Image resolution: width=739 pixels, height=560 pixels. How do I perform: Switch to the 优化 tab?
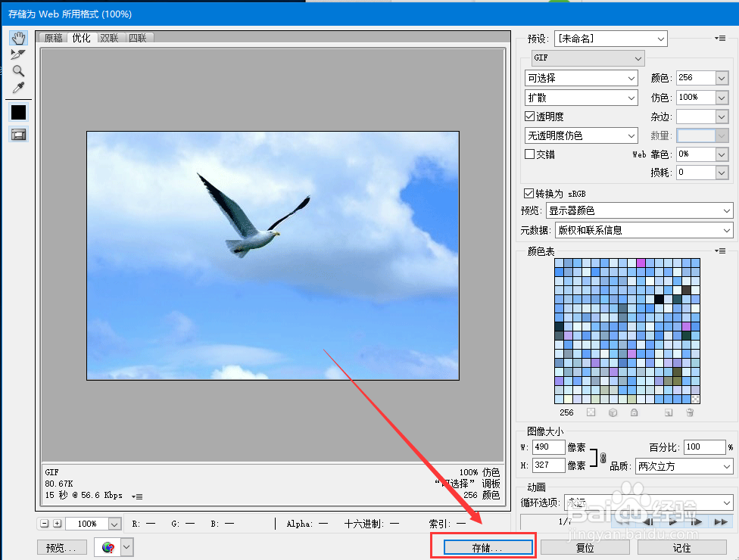82,38
